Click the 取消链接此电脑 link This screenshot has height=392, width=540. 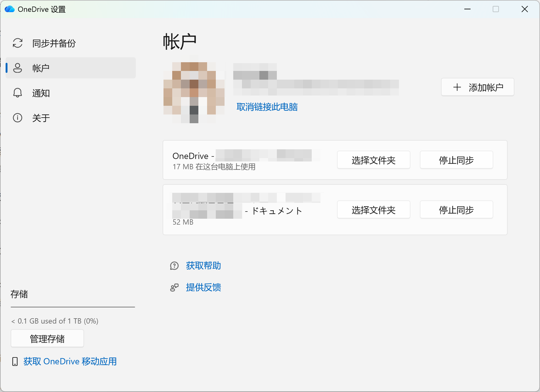tap(267, 107)
